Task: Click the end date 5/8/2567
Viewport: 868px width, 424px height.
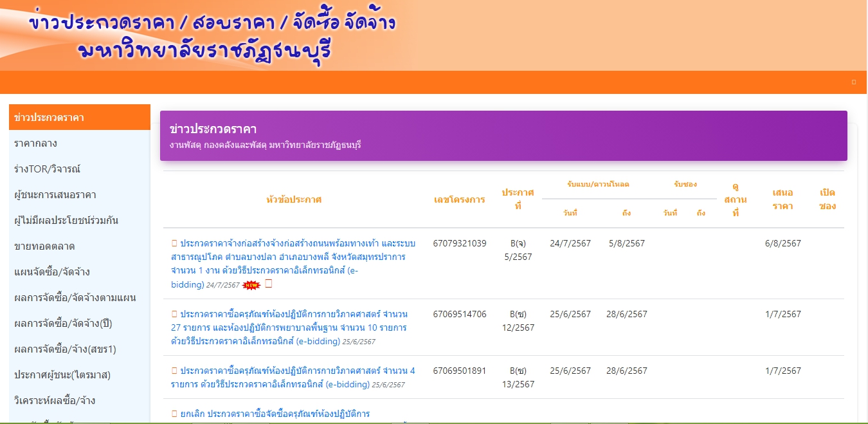Action: pos(627,243)
